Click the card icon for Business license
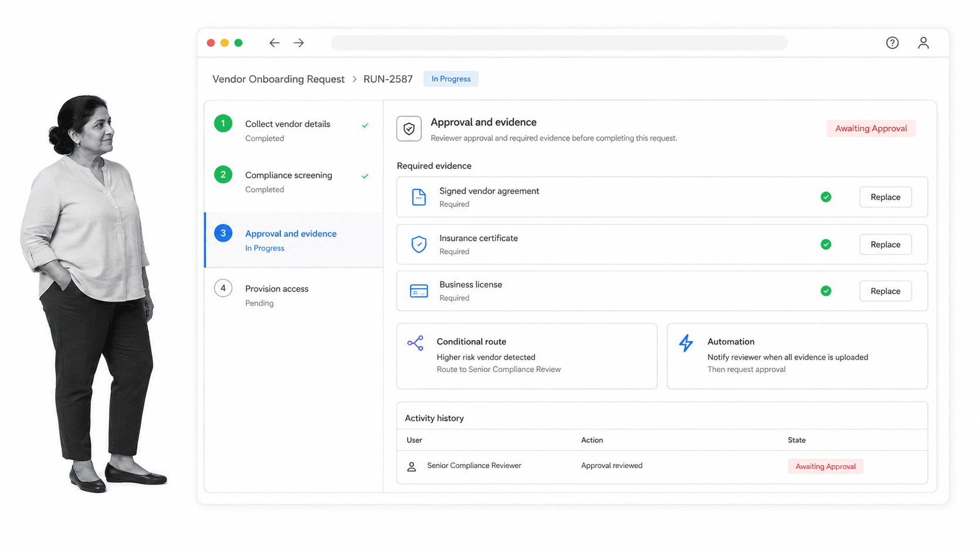Screen dimensions: 980x552 pos(418,291)
